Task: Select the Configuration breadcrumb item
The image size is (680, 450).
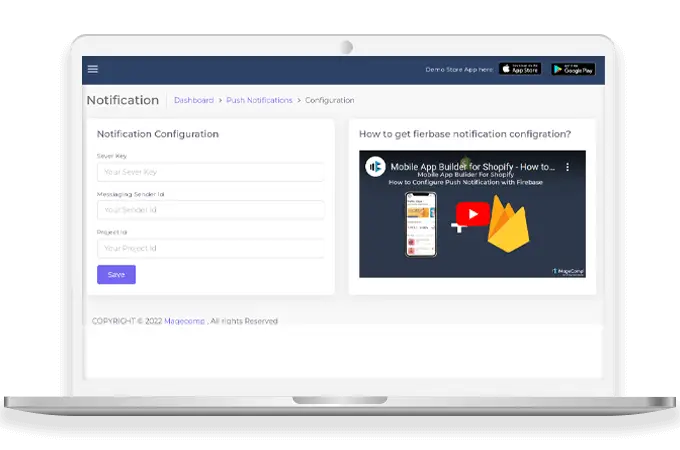Action: pyautogui.click(x=329, y=100)
